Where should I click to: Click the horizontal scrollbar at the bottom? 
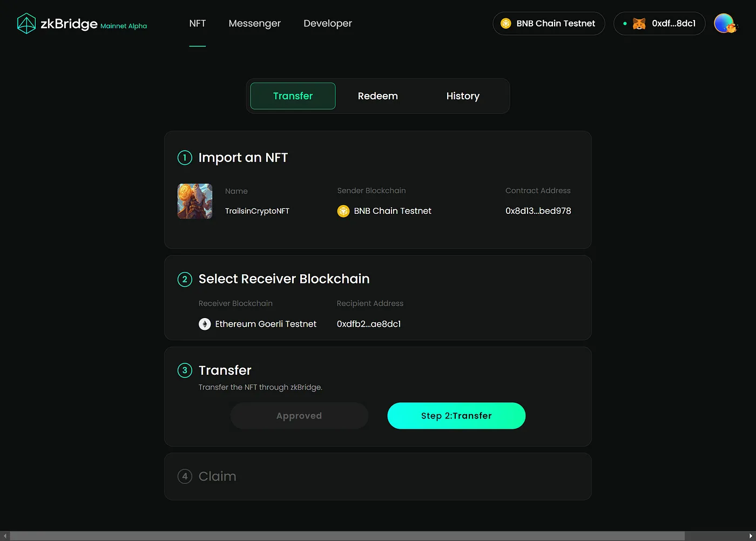click(347, 536)
